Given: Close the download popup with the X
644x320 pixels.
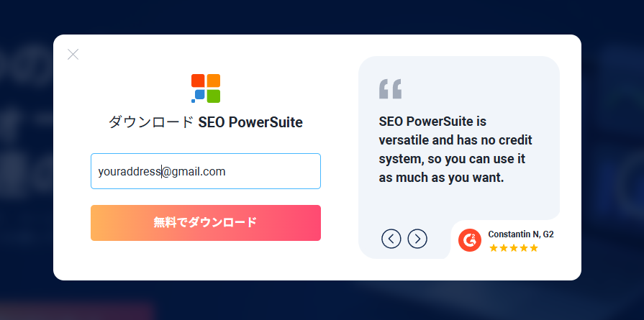Looking at the screenshot, I should pyautogui.click(x=73, y=54).
